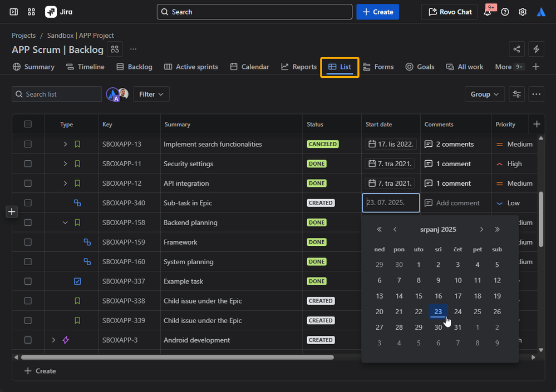The image size is (556, 392).
Task: Open Rovo Chat
Action: coord(451,12)
